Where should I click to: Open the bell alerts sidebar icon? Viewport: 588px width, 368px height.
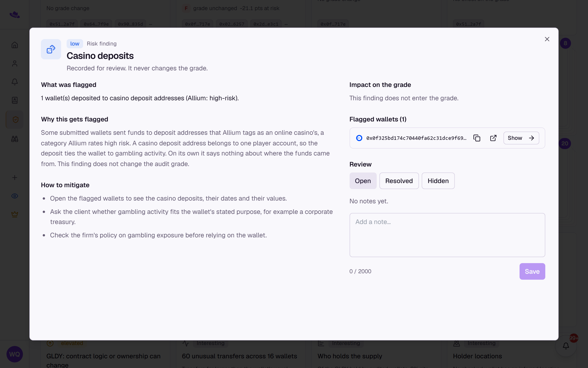pyautogui.click(x=15, y=82)
